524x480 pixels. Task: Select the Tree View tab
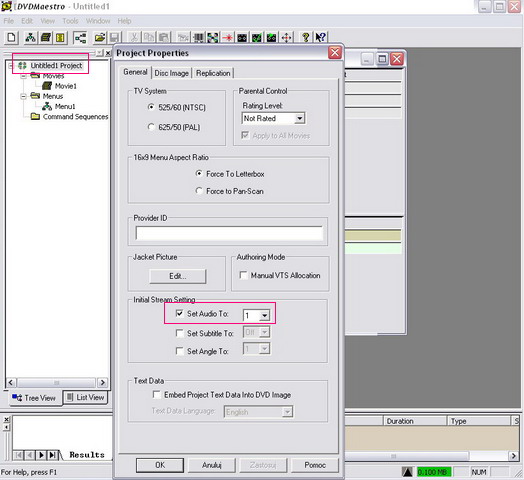coord(35,398)
